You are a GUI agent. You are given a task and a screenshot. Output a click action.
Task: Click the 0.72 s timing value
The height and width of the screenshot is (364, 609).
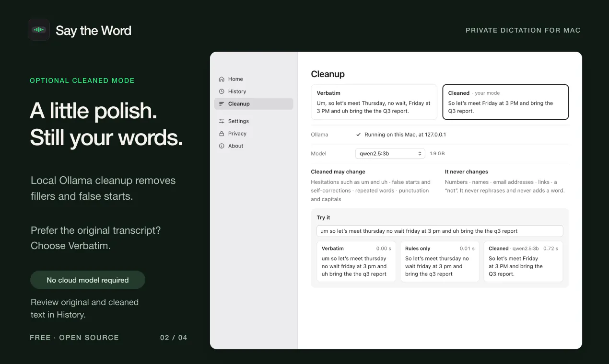(x=550, y=249)
